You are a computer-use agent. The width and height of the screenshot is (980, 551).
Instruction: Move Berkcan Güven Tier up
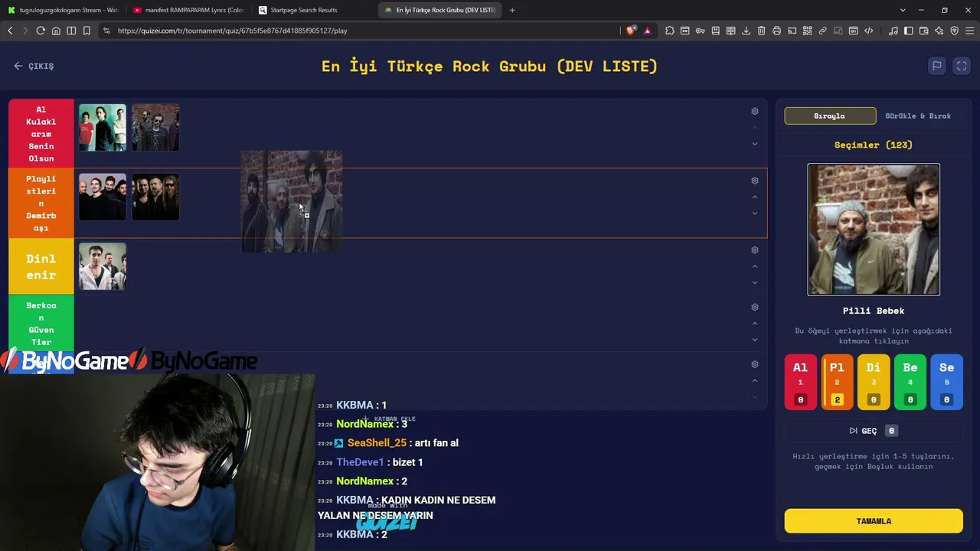click(x=755, y=323)
